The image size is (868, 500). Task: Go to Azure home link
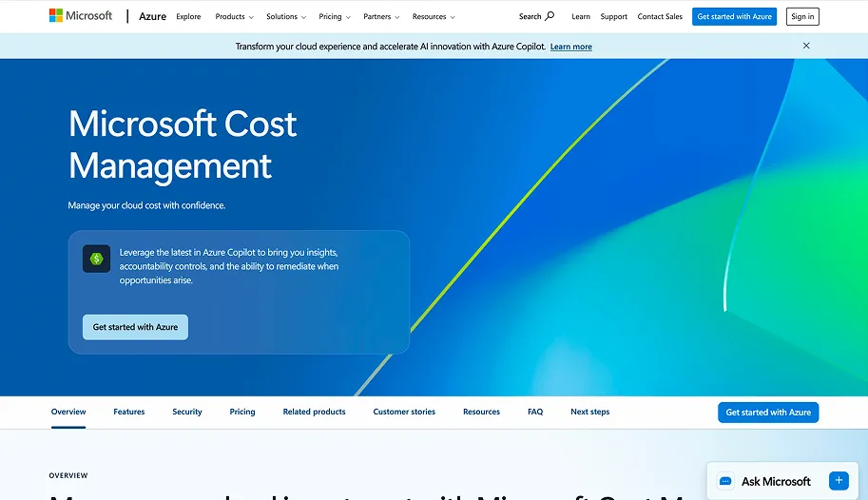pyautogui.click(x=152, y=16)
